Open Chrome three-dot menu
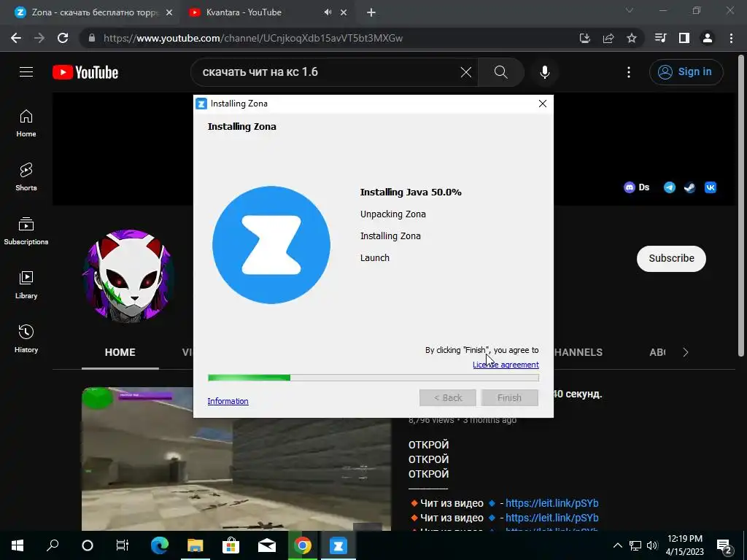Viewport: 747px width, 560px height. (x=731, y=38)
